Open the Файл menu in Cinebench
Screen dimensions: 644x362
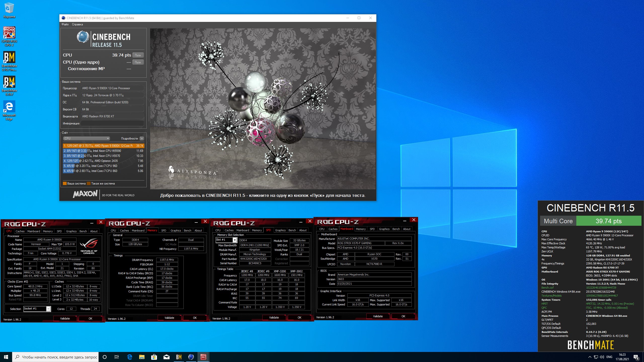[x=65, y=24]
